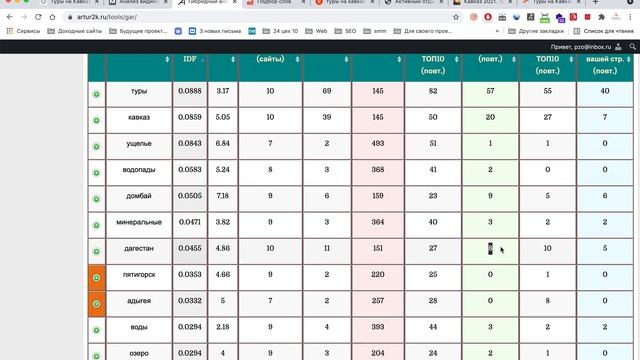The height and width of the screenshot is (360, 640).
Task: Click the green circle icon in the домбай row
Action: [x=96, y=199]
